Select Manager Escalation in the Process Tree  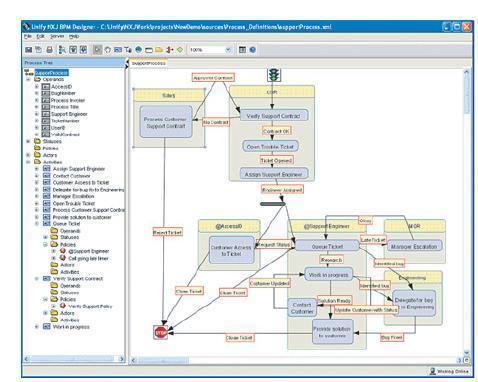point(73,196)
